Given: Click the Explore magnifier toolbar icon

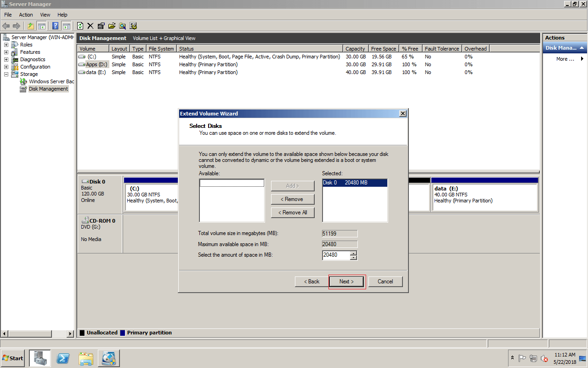Looking at the screenshot, I should 123,26.
